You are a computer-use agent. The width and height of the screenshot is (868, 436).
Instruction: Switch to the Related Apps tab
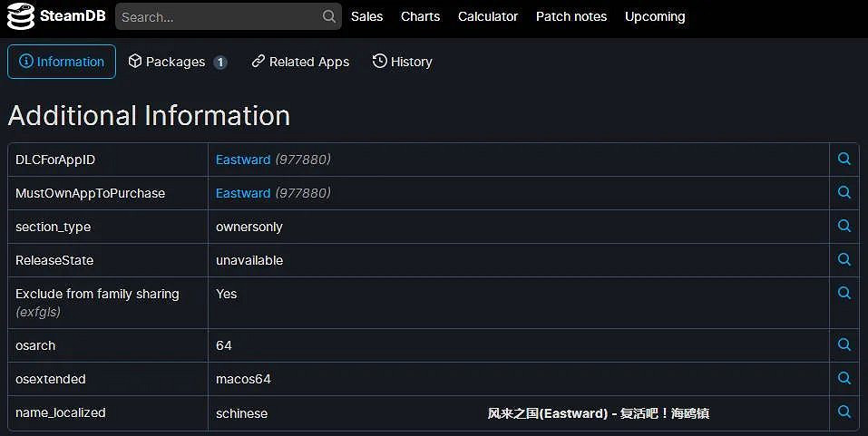[x=300, y=62]
